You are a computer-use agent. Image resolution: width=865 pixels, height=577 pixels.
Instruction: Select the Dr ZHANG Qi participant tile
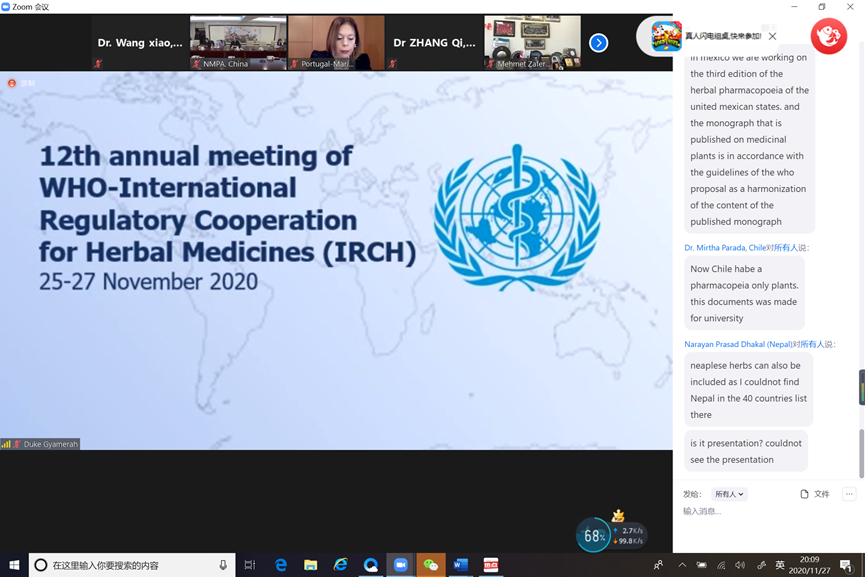pyautogui.click(x=434, y=42)
